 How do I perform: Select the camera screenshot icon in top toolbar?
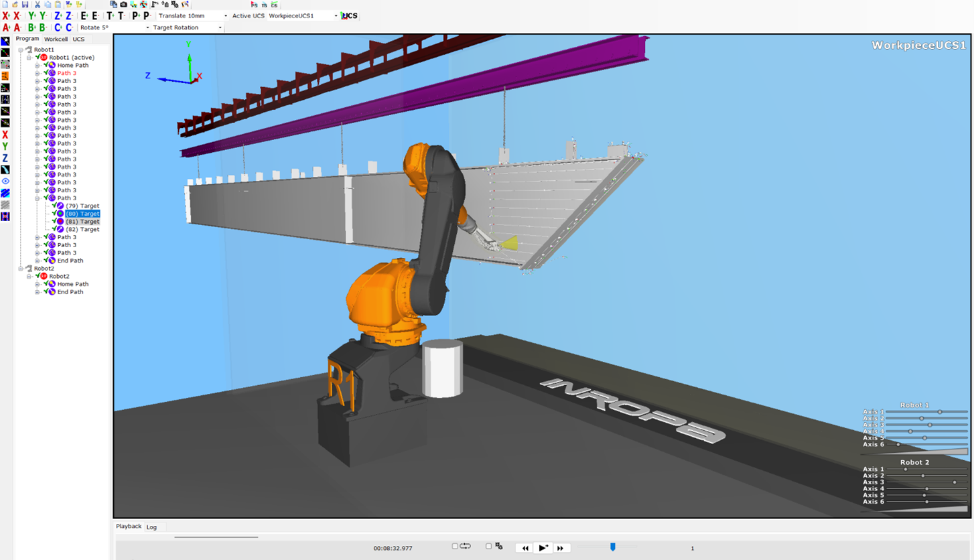123,4
